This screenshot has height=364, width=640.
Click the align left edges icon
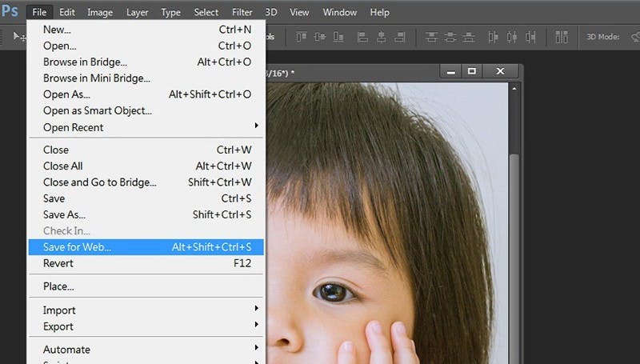(362, 37)
